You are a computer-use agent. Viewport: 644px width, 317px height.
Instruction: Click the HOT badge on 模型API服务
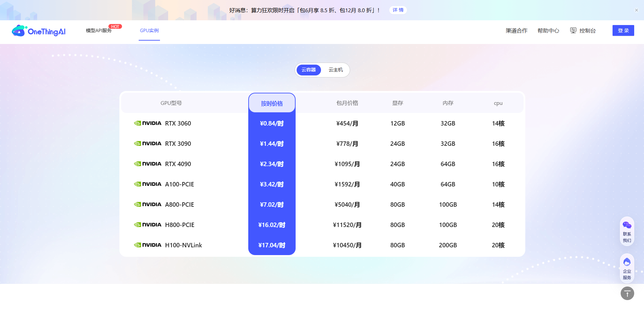(x=115, y=26)
